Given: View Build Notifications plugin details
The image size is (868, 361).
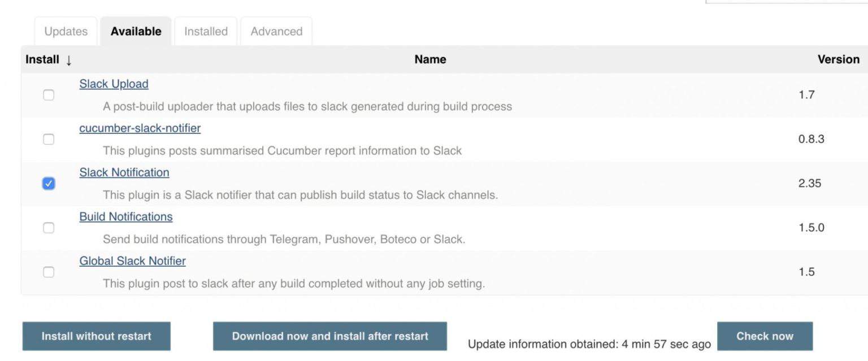Looking at the screenshot, I should coord(125,217).
